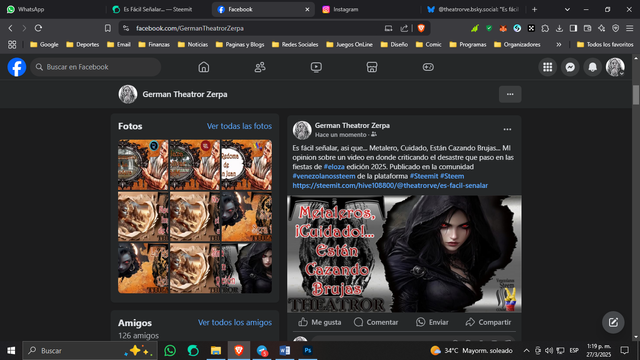Open the Redes Sociales bookmarks folder
The height and width of the screenshot is (360, 640).
pos(295,44)
